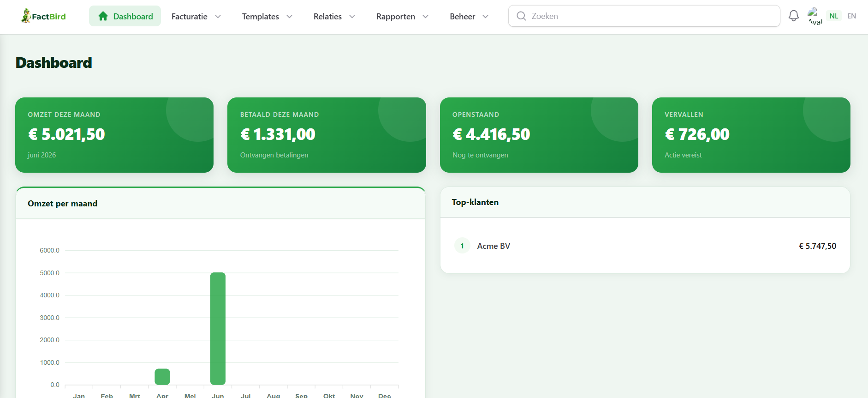
Task: Expand the Beheer chevron
Action: pos(486,17)
